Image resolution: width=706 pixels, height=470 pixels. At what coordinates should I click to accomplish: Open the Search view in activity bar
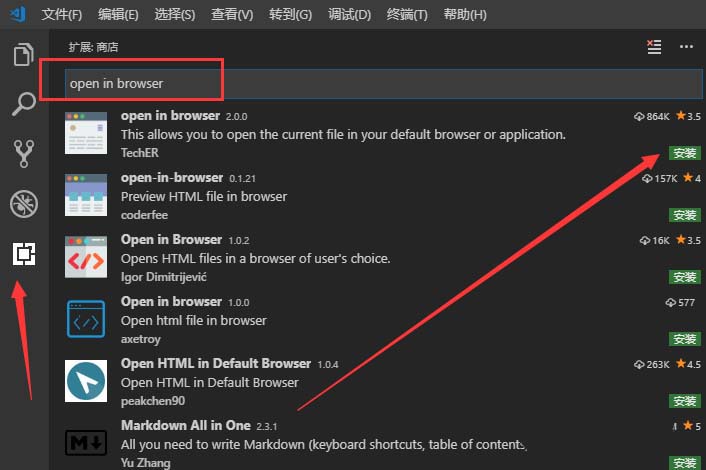click(23, 104)
